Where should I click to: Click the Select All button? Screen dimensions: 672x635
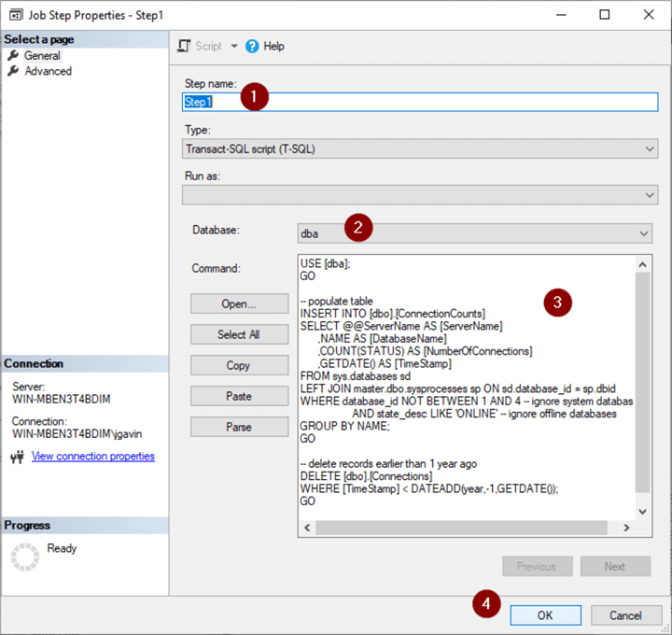tap(239, 334)
